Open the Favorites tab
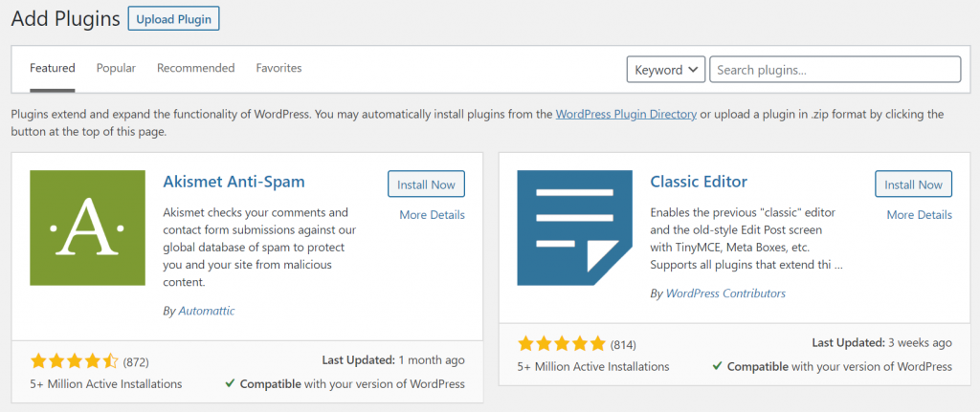 coord(278,69)
